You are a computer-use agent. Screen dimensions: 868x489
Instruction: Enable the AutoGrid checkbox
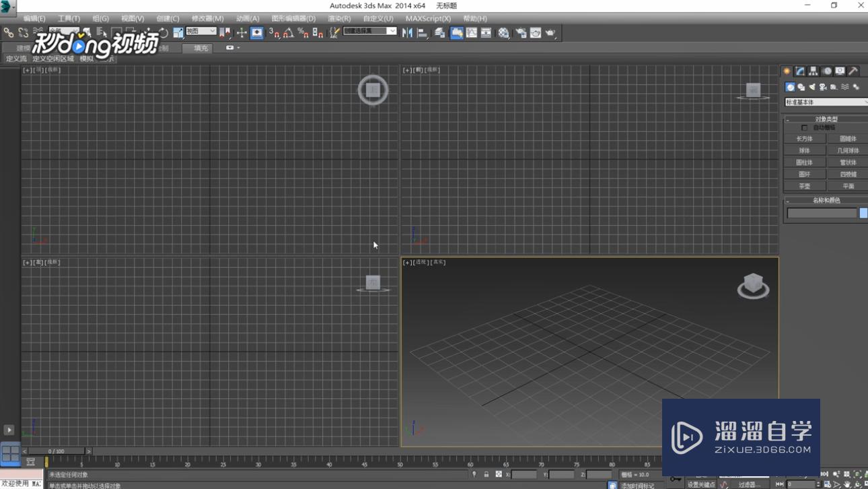(x=805, y=127)
